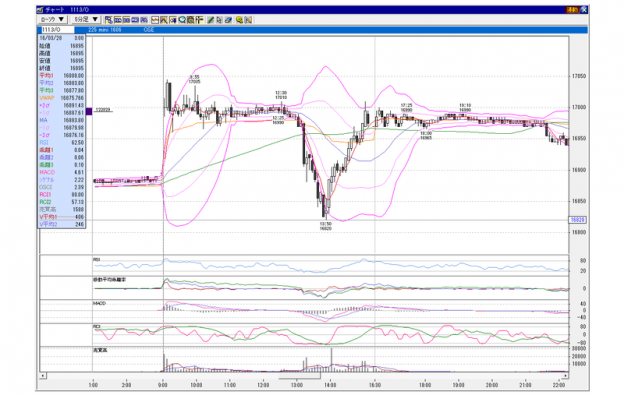Click the purple square marker beside price panel
Screen dimensions: 624x395
click(x=89, y=111)
